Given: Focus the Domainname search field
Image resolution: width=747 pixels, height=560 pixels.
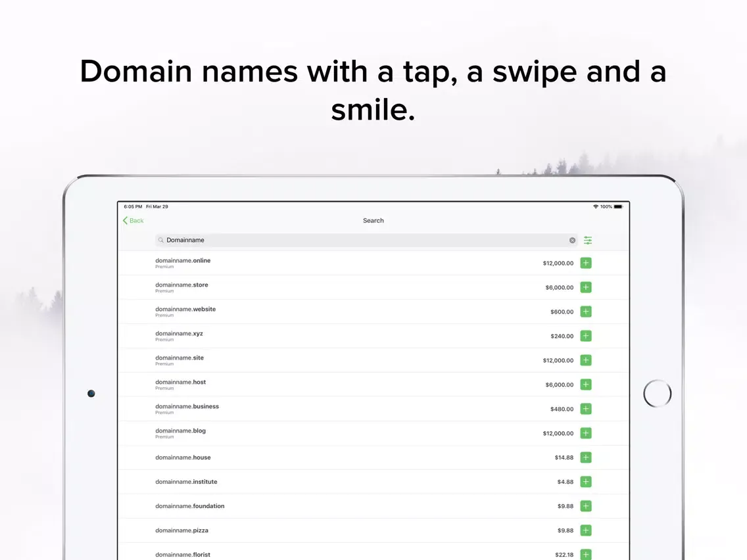Looking at the screenshot, I should 366,240.
